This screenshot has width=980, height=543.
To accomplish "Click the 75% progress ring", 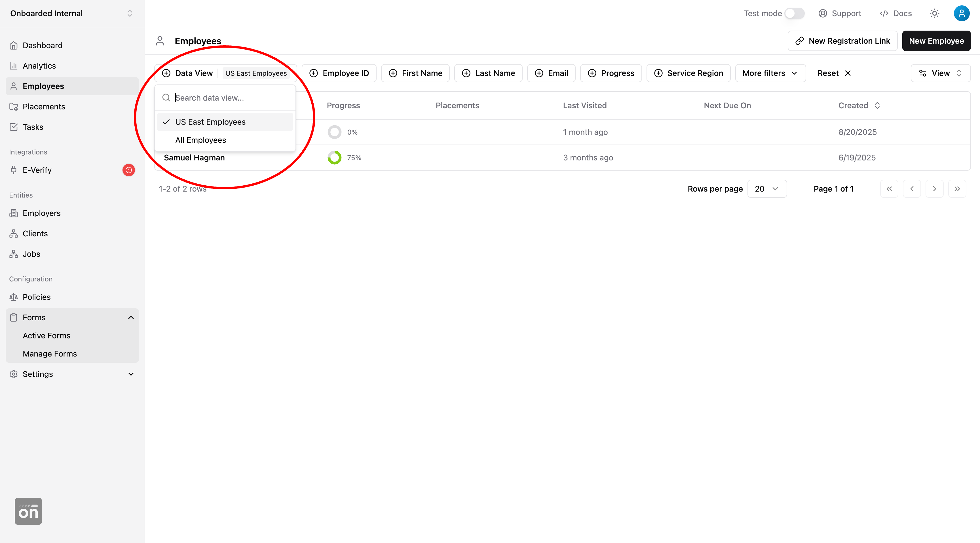I will [334, 157].
